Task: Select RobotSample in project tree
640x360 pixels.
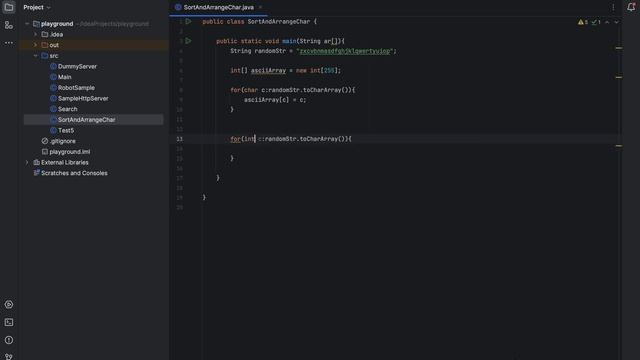Action: (x=76, y=88)
